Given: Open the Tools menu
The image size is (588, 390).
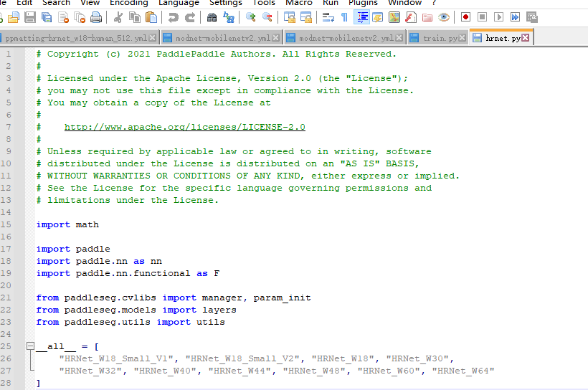Looking at the screenshot, I should pos(264,3).
